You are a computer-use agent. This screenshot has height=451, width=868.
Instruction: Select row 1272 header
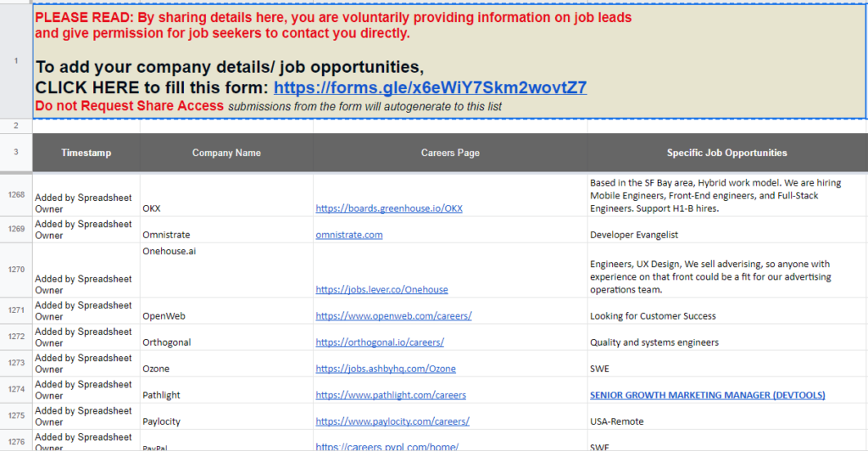(16, 337)
